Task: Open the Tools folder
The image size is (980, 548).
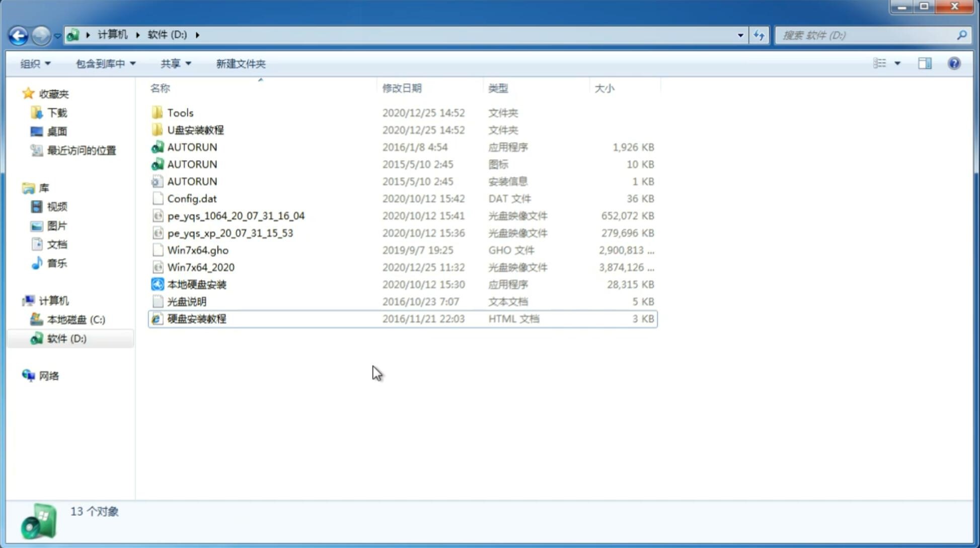Action: (x=180, y=112)
